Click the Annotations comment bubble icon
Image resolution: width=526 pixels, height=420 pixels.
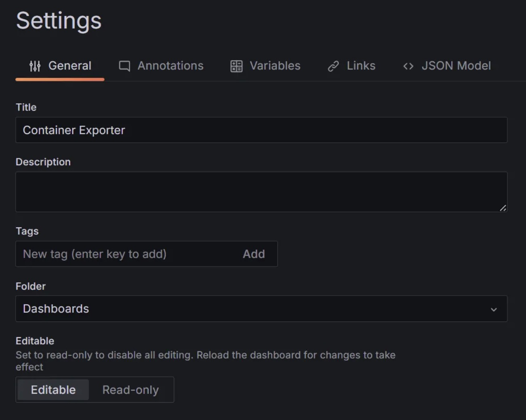tap(124, 66)
